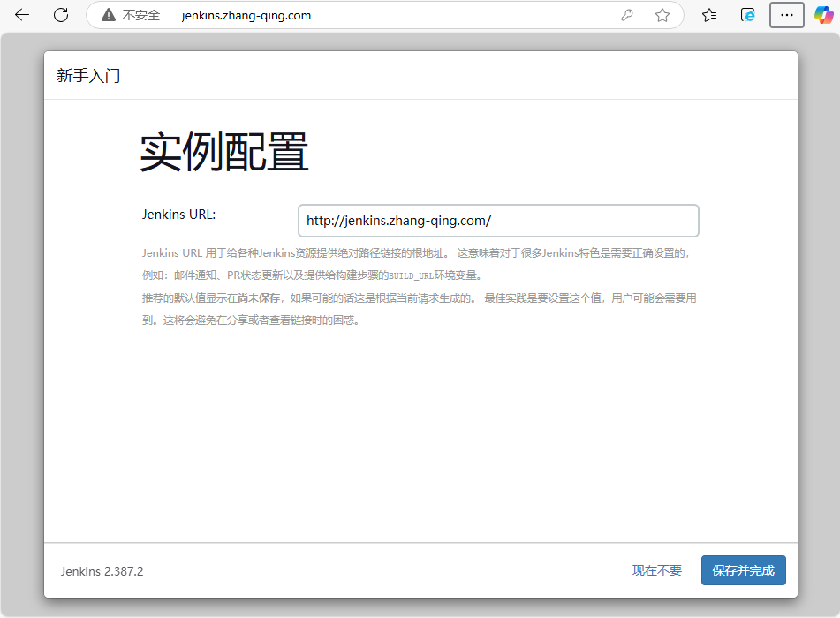840x618 pixels.
Task: Choose the 现在不要 link
Action: pos(657,570)
